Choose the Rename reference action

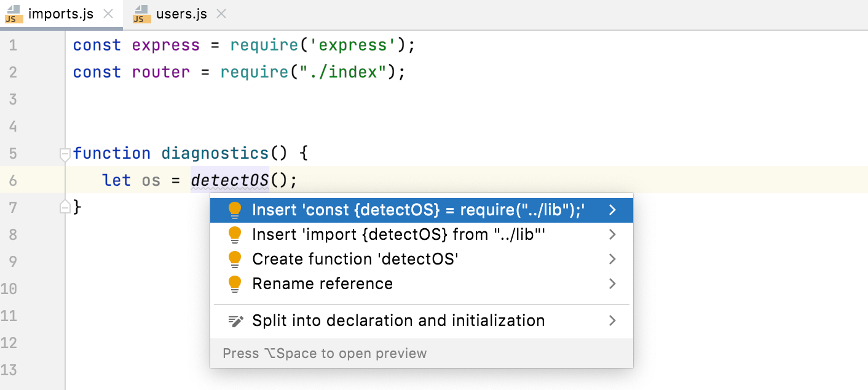pos(322,284)
